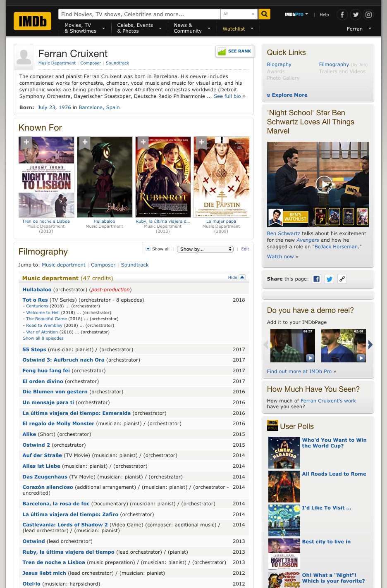This screenshot has width=387, height=588.
Task: Expand Movies, TV & Showtimes menu
Action: (x=84, y=28)
